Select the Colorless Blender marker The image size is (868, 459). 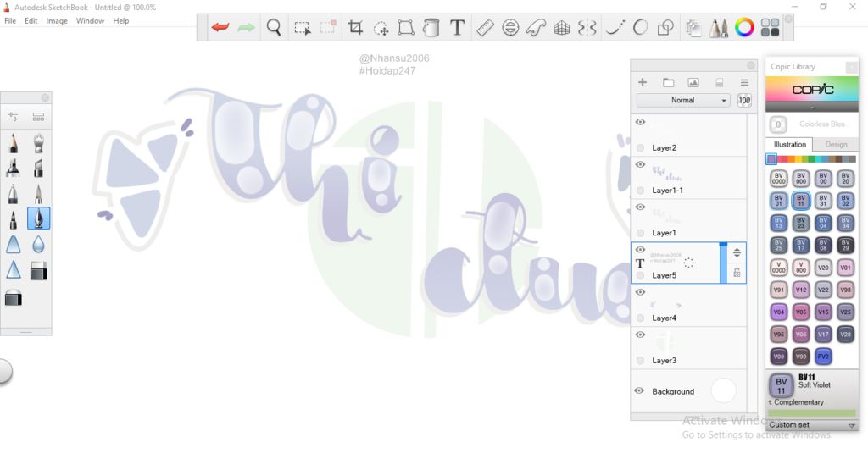pos(778,124)
